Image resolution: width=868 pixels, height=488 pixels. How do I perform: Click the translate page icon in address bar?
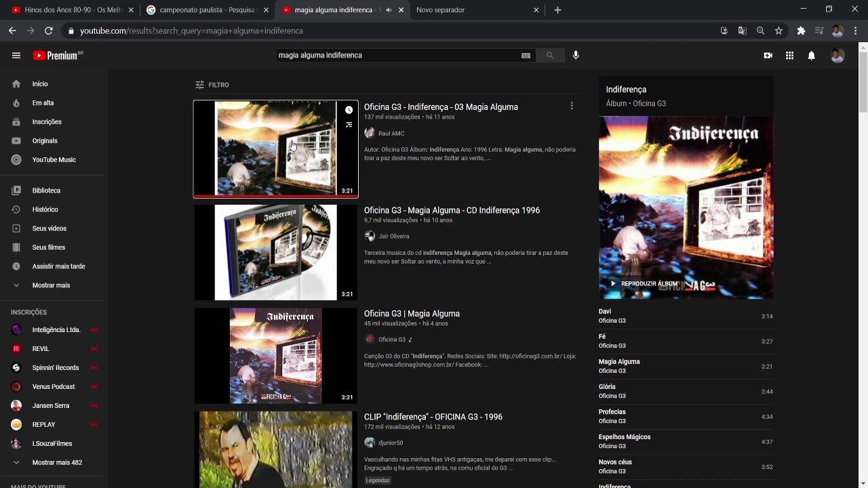coord(742,30)
